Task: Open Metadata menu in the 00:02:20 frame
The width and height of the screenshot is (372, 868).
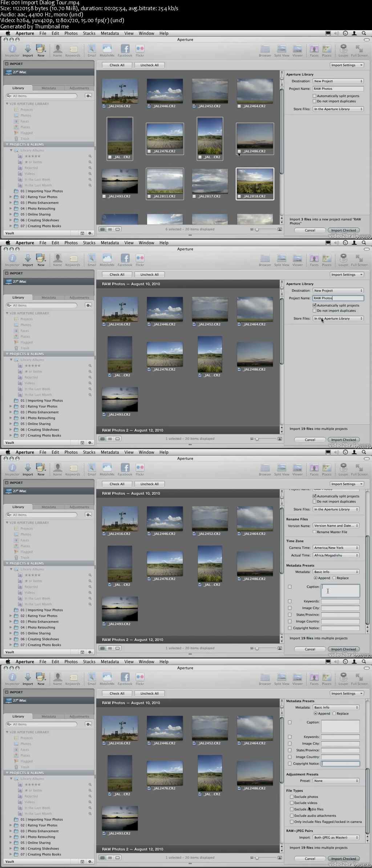Action: click(110, 243)
